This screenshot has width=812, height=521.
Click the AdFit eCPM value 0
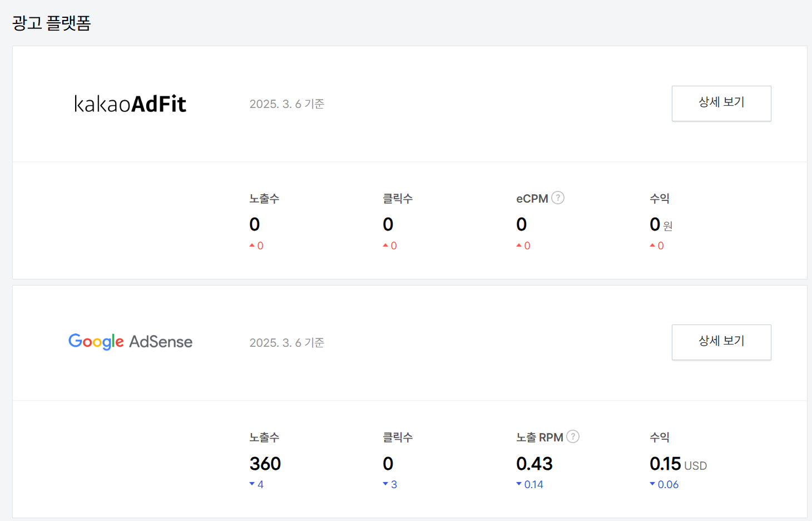coord(521,224)
